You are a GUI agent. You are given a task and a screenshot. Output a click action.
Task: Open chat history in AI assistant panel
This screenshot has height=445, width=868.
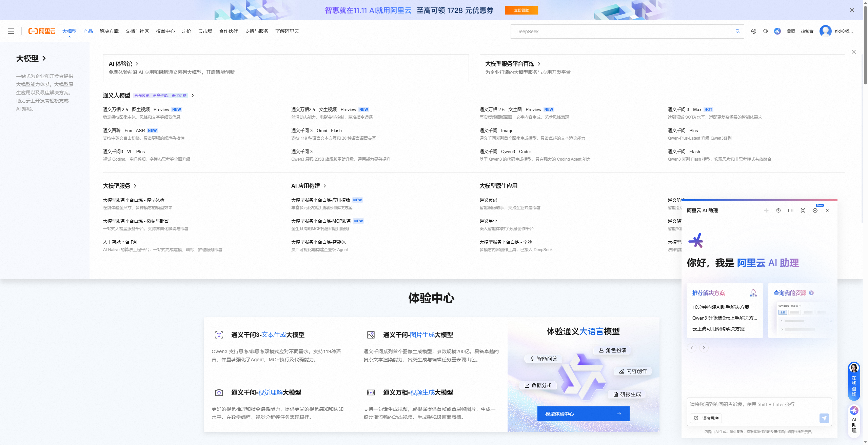[x=778, y=210]
